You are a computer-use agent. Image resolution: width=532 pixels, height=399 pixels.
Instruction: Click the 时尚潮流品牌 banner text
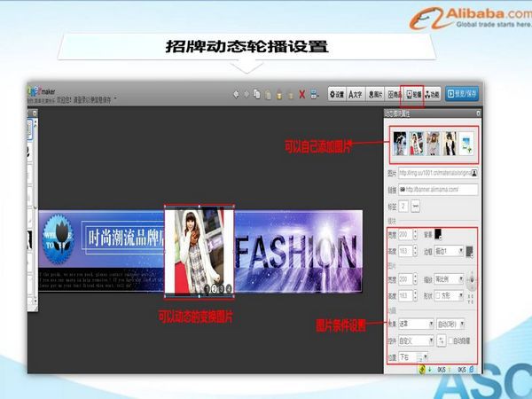(x=126, y=238)
